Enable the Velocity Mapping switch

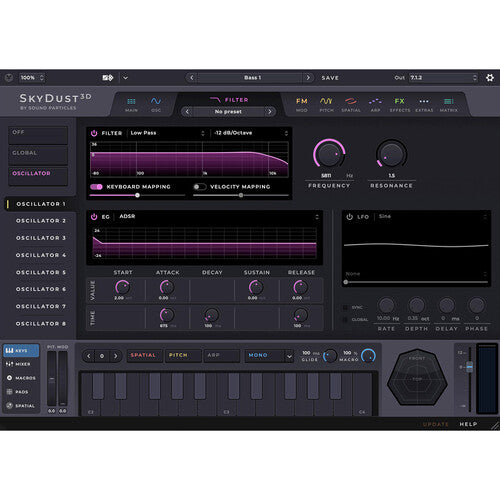pos(200,187)
